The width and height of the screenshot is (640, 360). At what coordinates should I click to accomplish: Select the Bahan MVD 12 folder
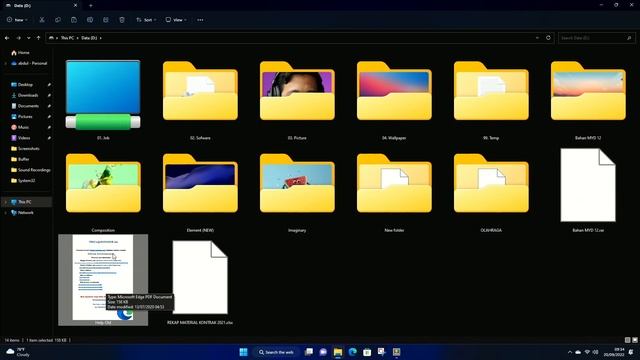click(x=588, y=91)
